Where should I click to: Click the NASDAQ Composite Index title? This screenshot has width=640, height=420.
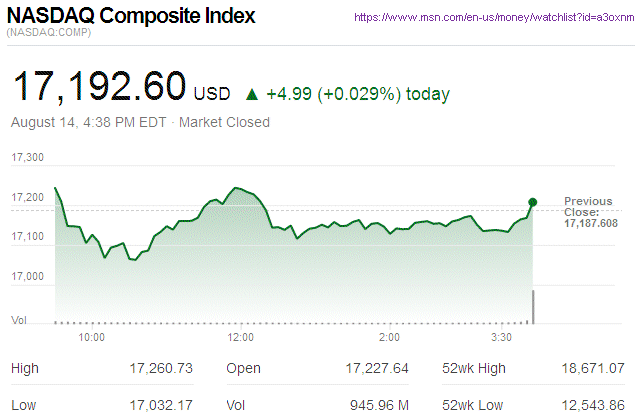(x=131, y=17)
